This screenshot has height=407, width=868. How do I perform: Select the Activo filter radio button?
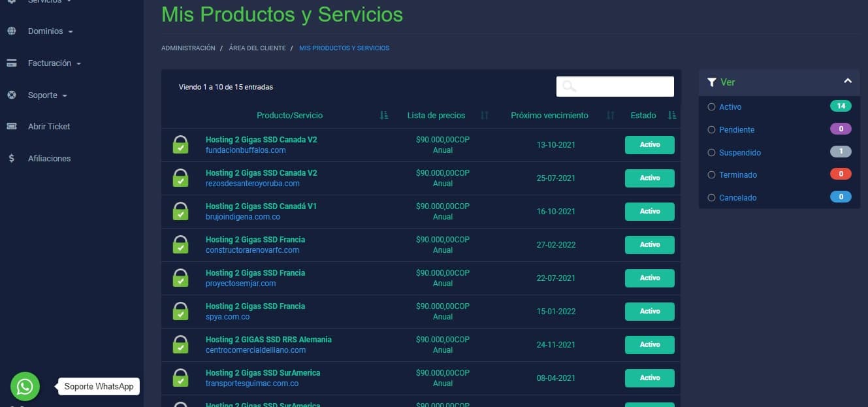(712, 107)
